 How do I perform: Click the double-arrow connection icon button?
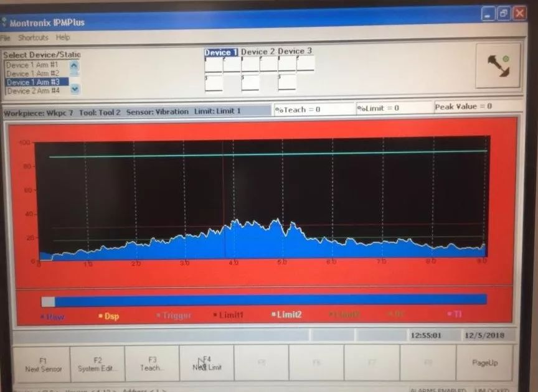click(498, 66)
